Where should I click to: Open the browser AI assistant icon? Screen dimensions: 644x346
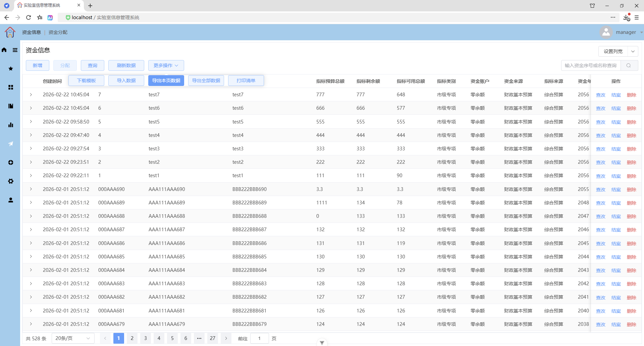point(50,17)
